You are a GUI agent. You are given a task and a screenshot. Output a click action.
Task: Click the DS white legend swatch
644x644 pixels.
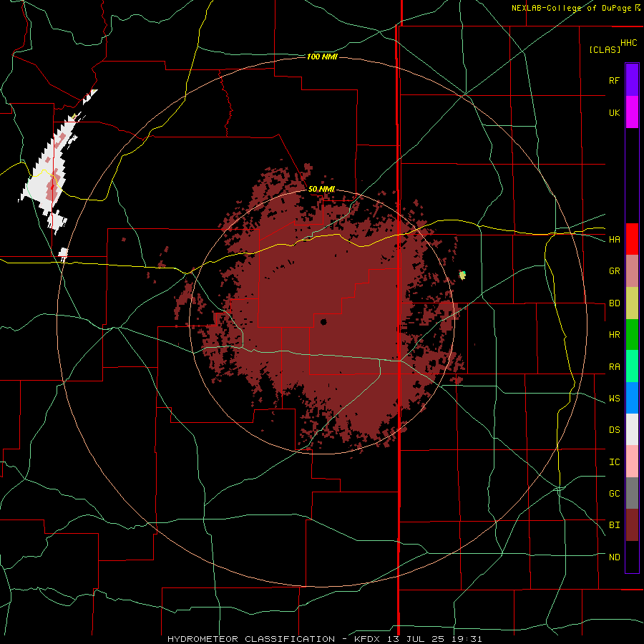point(632,429)
